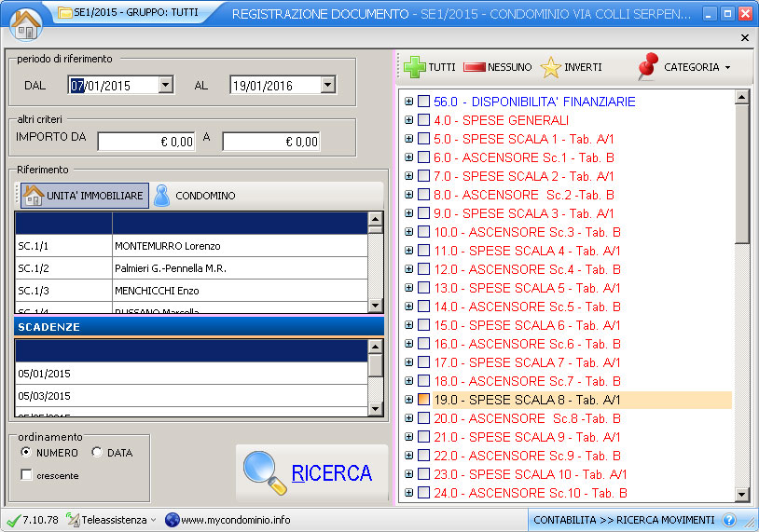Click the green plus TUTTI icon
Viewport: 759px width, 532px height.
pyautogui.click(x=414, y=67)
